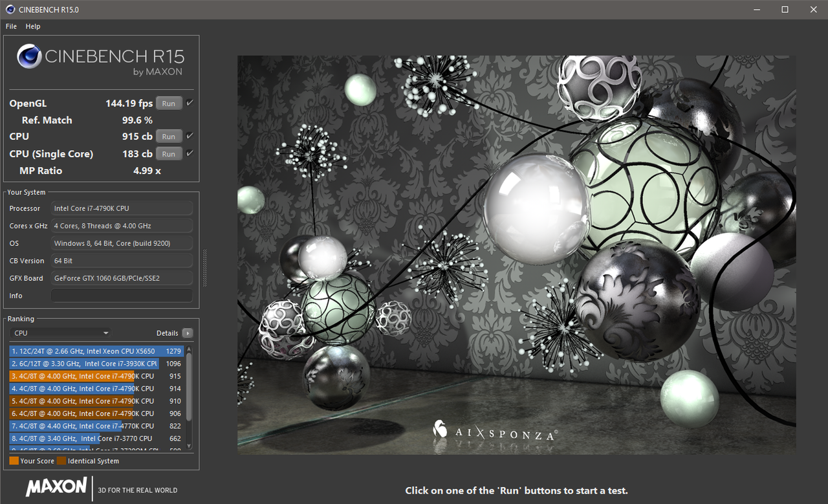The height and width of the screenshot is (504, 828).
Task: Click the MAXON logo at bottom left
Action: pos(55,487)
